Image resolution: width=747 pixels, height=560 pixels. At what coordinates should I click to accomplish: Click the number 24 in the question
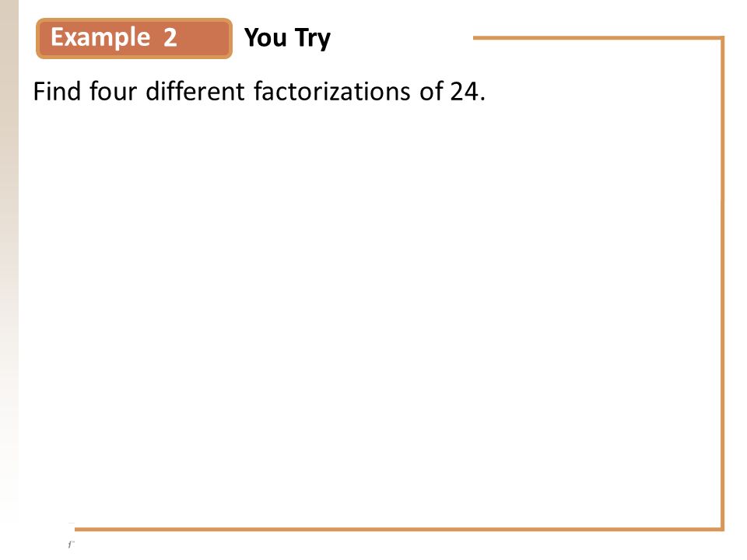point(464,91)
